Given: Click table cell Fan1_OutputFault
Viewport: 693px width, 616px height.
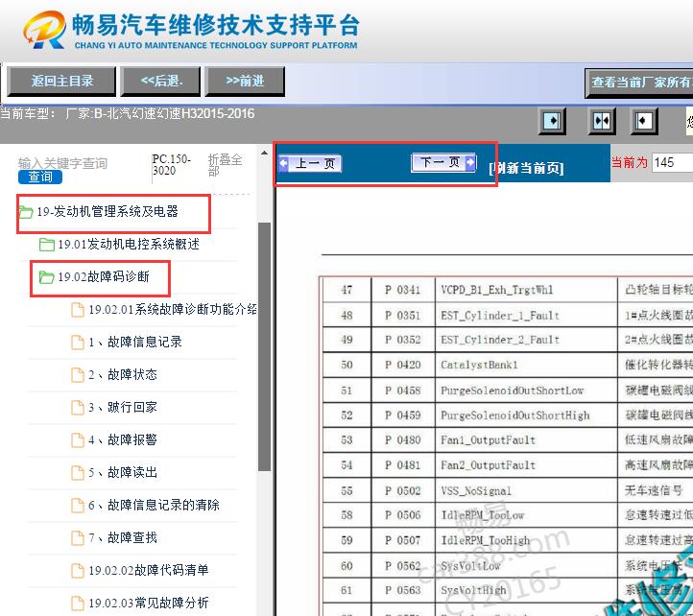Looking at the screenshot, I should [526, 440].
